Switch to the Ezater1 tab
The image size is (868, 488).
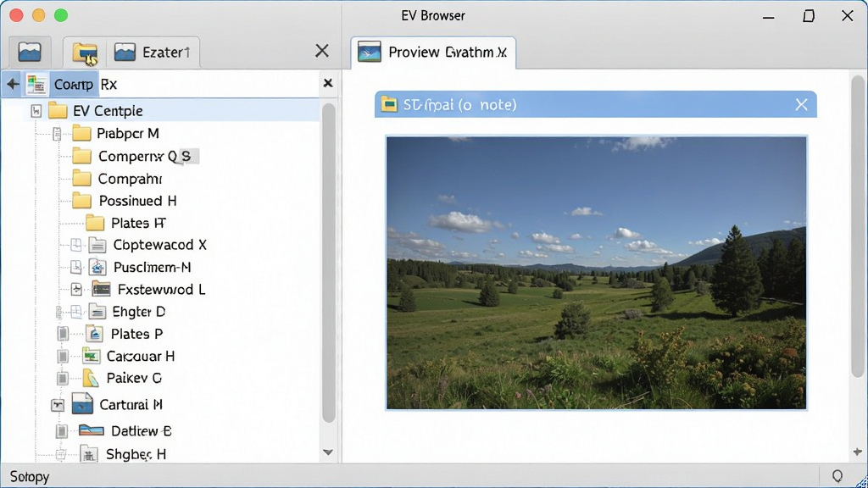click(153, 53)
